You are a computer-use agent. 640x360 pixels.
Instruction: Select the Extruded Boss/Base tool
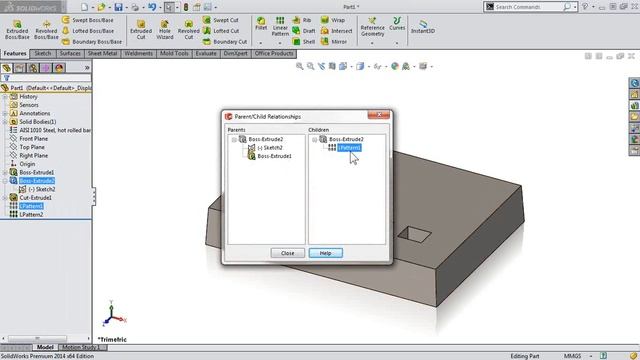click(17, 30)
